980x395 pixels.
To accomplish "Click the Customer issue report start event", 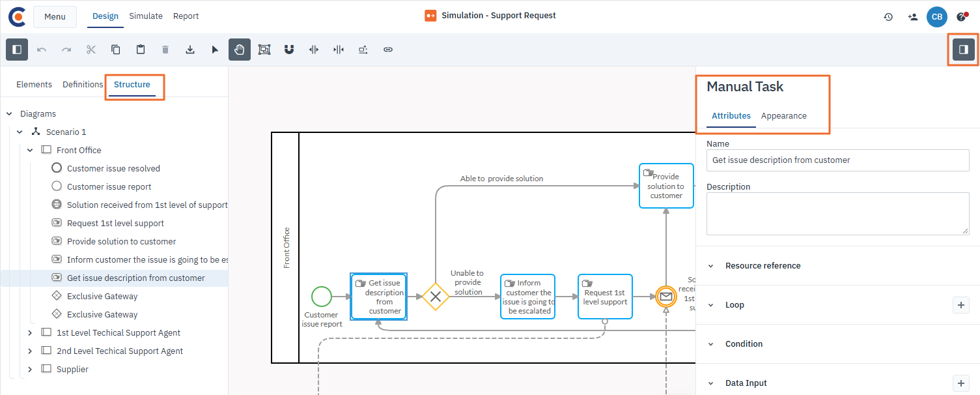I will tap(322, 297).
